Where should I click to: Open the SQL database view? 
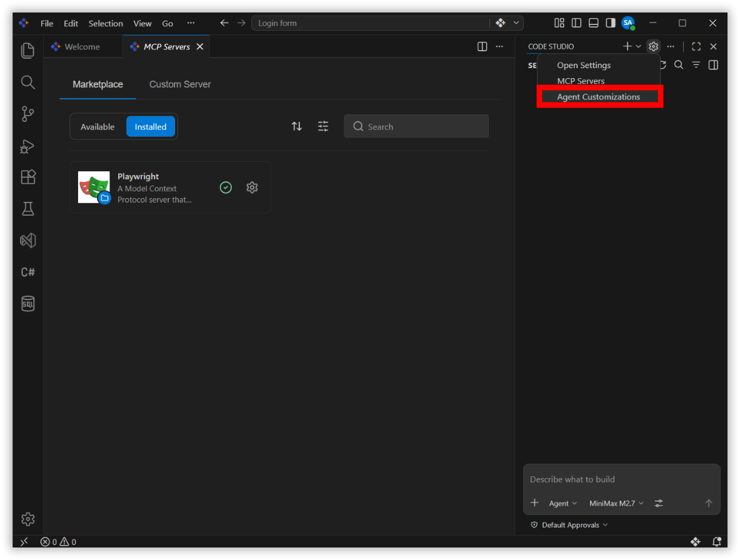(x=28, y=303)
